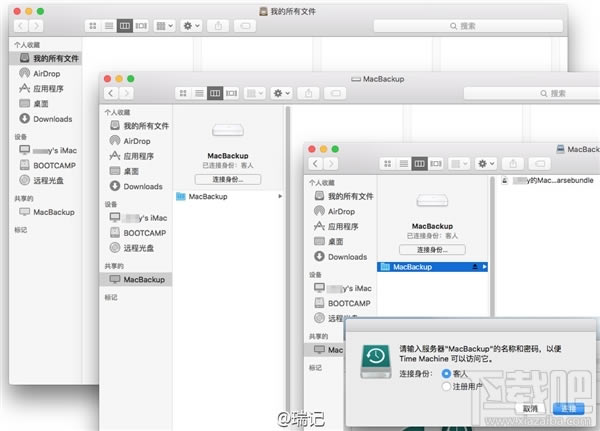Open 我的所有文件 in front window sidebar

[341, 196]
